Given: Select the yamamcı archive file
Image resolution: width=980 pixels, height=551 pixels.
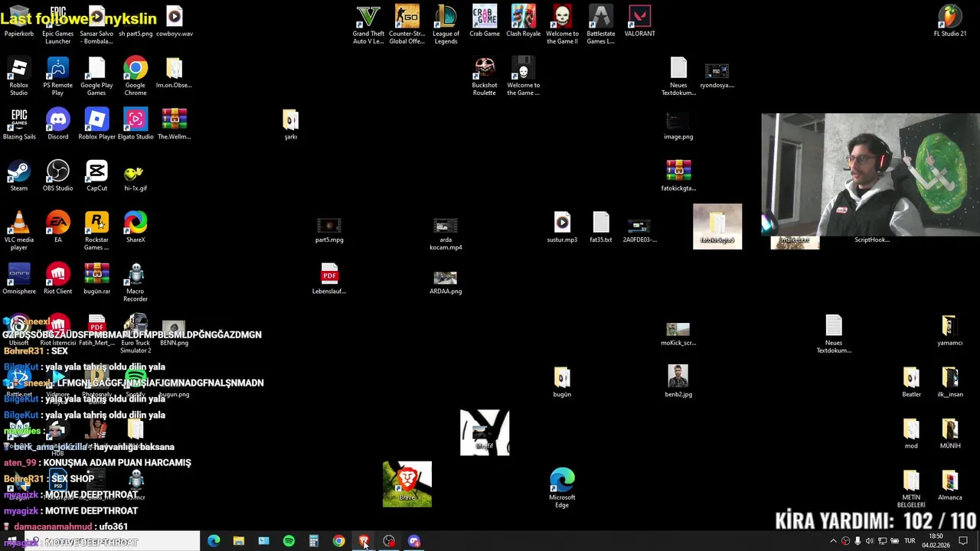Looking at the screenshot, I should 949,330.
